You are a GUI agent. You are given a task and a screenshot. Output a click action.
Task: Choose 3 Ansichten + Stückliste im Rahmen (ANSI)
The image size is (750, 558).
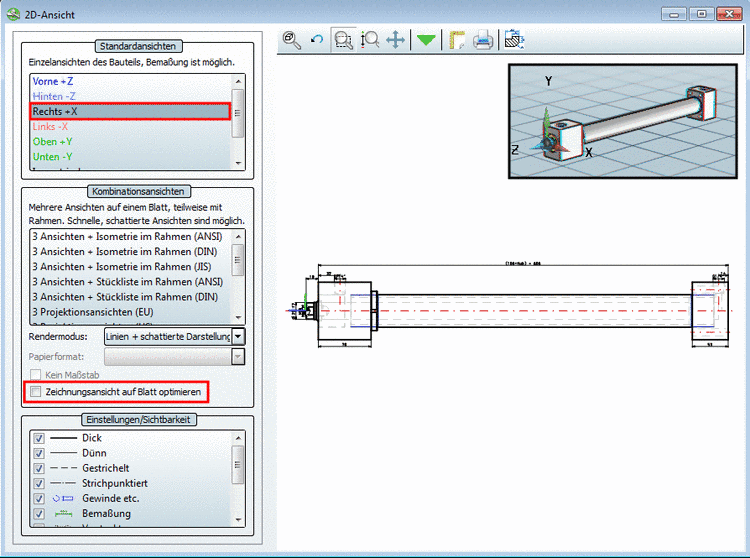(130, 282)
